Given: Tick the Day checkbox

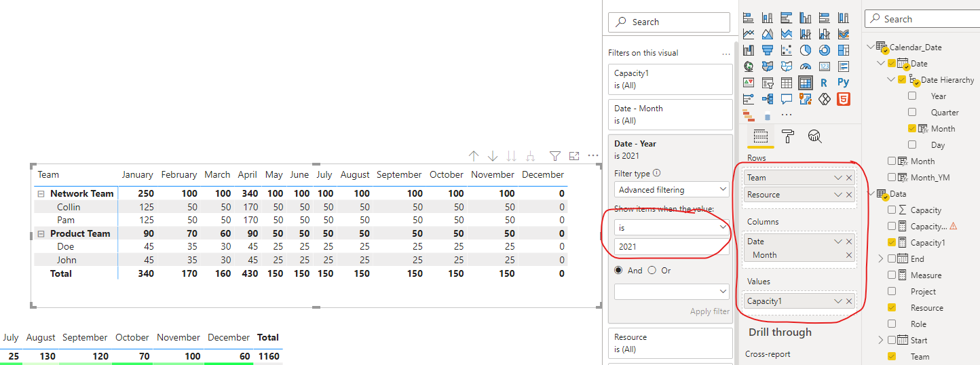Looking at the screenshot, I should pyautogui.click(x=911, y=145).
